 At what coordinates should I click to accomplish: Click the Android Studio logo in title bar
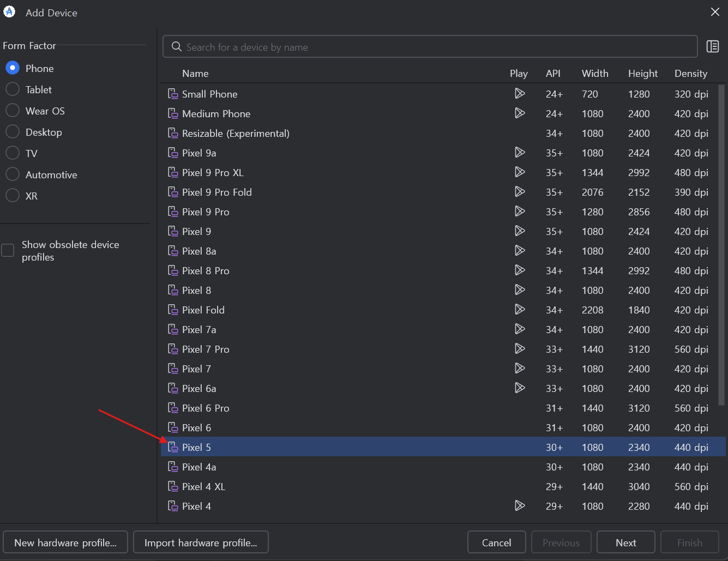point(9,12)
